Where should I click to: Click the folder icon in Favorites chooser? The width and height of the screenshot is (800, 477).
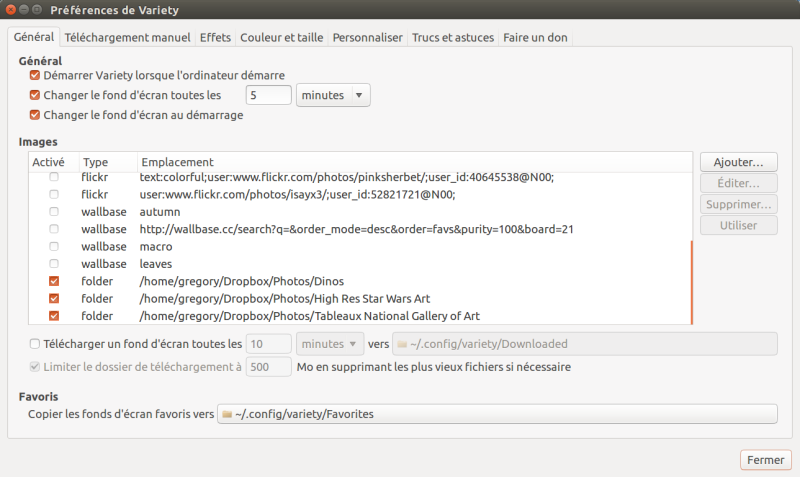227,414
